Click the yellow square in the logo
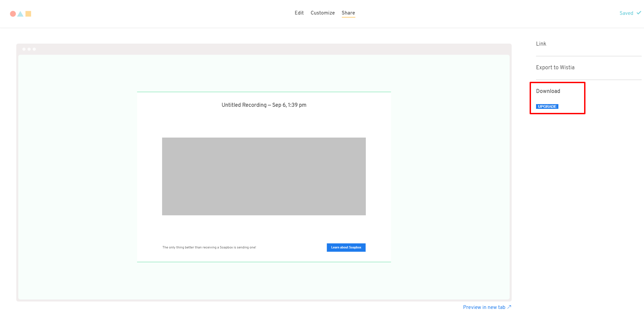 click(x=28, y=14)
